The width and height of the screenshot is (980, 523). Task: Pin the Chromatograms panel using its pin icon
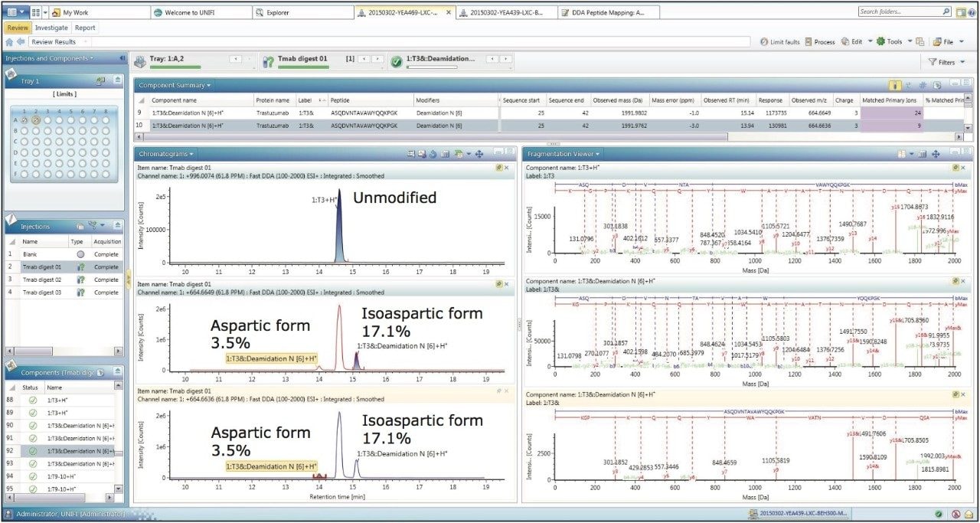point(499,168)
